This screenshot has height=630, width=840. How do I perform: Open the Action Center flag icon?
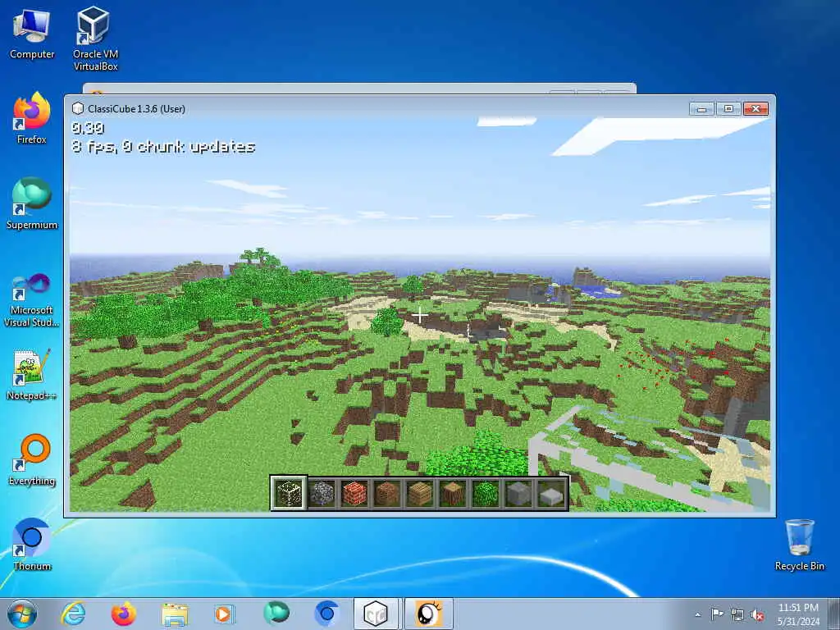717,614
